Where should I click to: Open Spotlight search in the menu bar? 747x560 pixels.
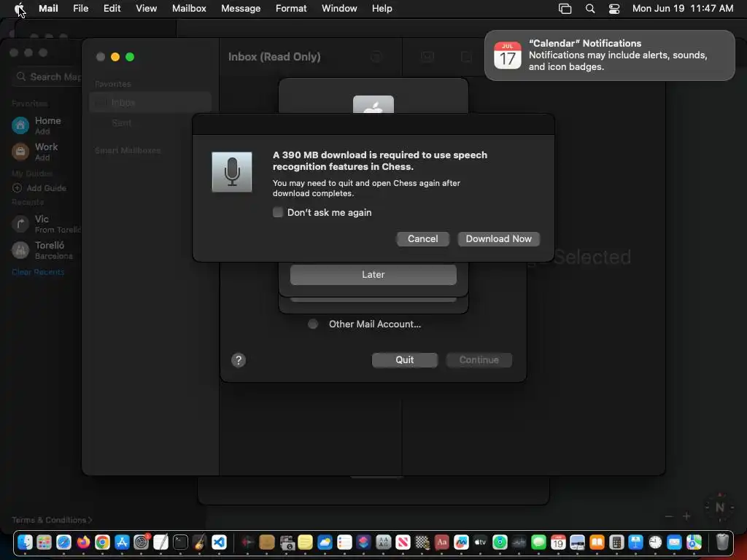(589, 9)
